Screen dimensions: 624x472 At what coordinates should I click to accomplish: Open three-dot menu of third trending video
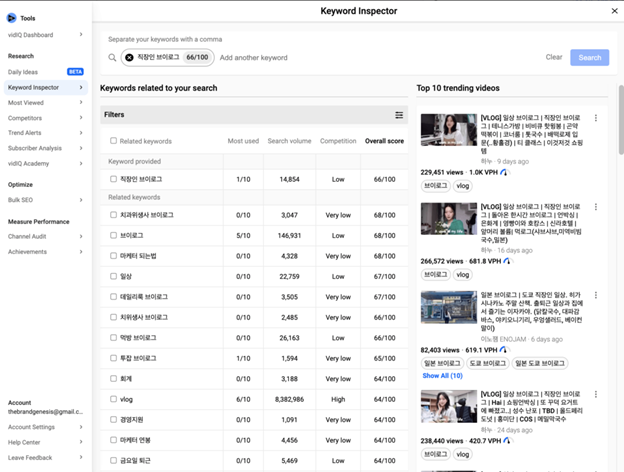[595, 295]
